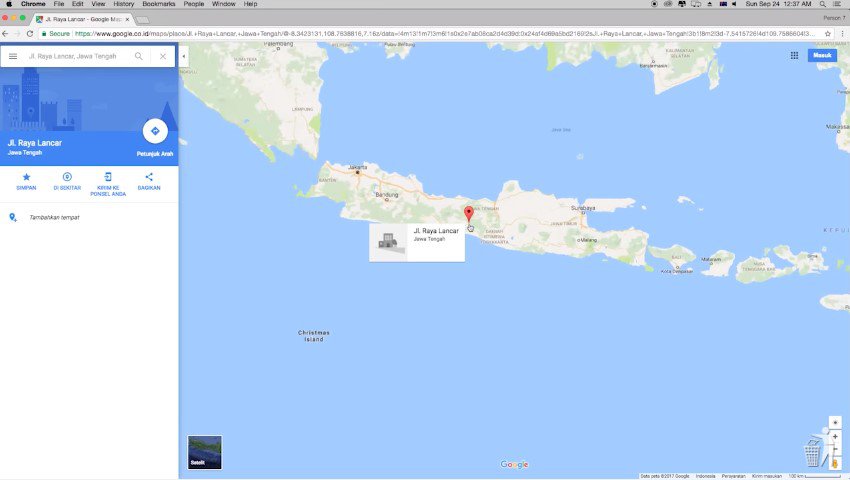Click Tambahkan tempat link
The image size is (850, 480).
click(x=54, y=217)
